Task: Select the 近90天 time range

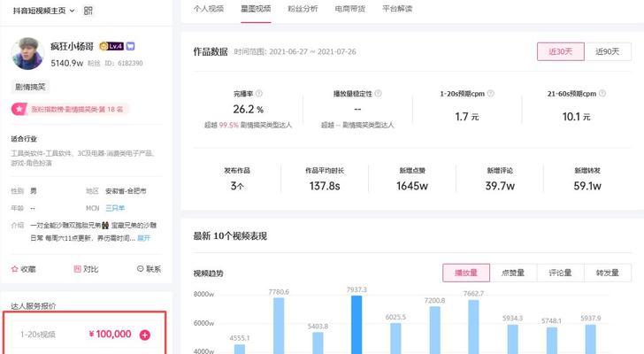Action: 608,51
